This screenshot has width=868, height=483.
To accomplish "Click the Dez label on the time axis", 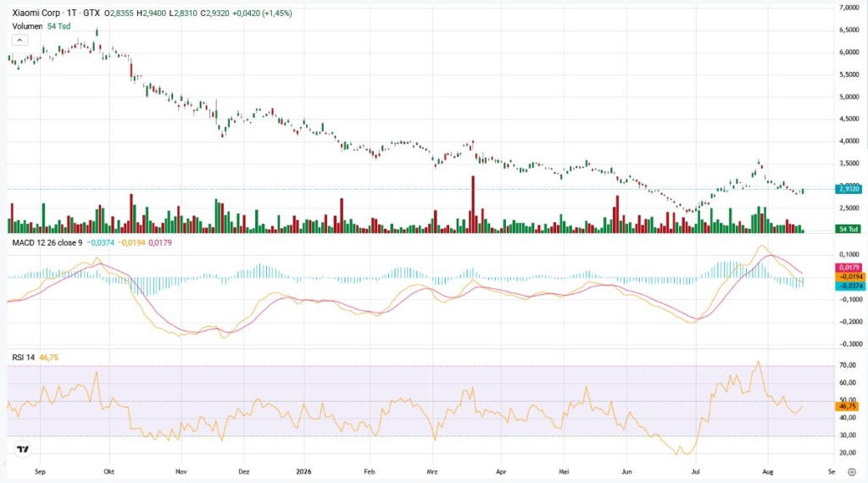I will (x=244, y=472).
